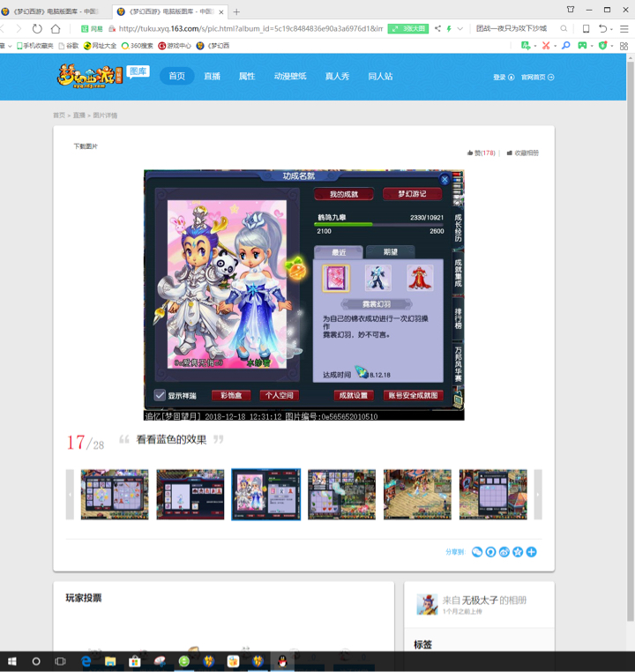
Task: Open the Windows Start menu
Action: (12, 661)
